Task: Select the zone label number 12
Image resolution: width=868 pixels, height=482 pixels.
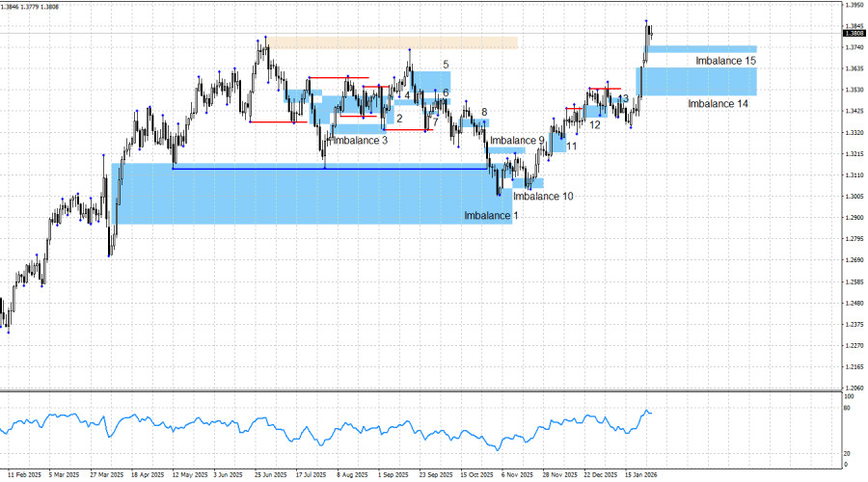Action: click(594, 125)
